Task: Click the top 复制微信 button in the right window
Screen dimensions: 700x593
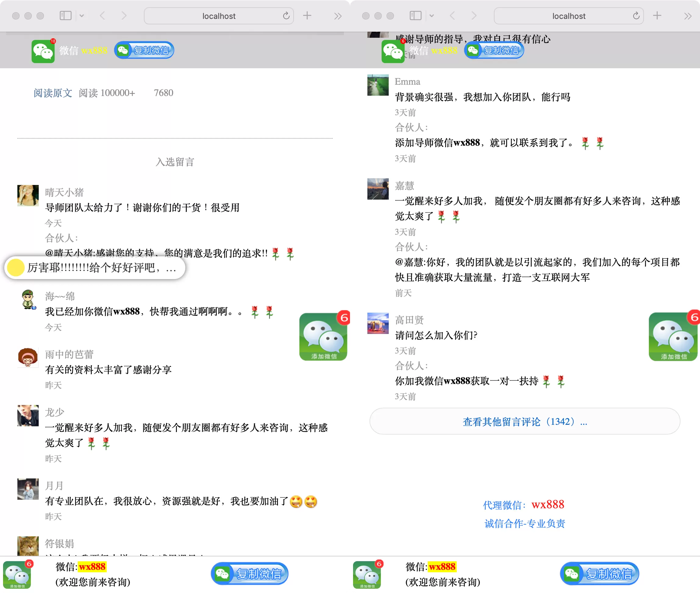Action: (494, 50)
